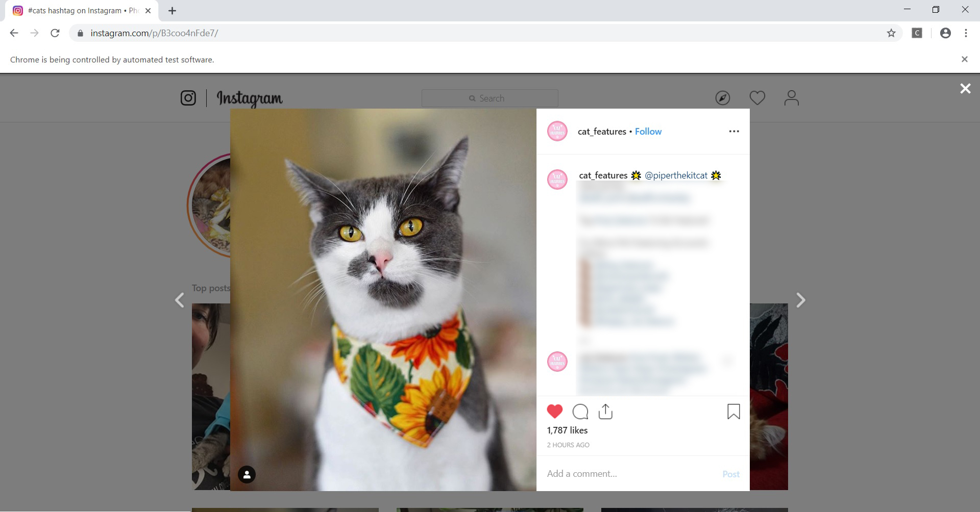Follow the cat_features account

(x=648, y=132)
